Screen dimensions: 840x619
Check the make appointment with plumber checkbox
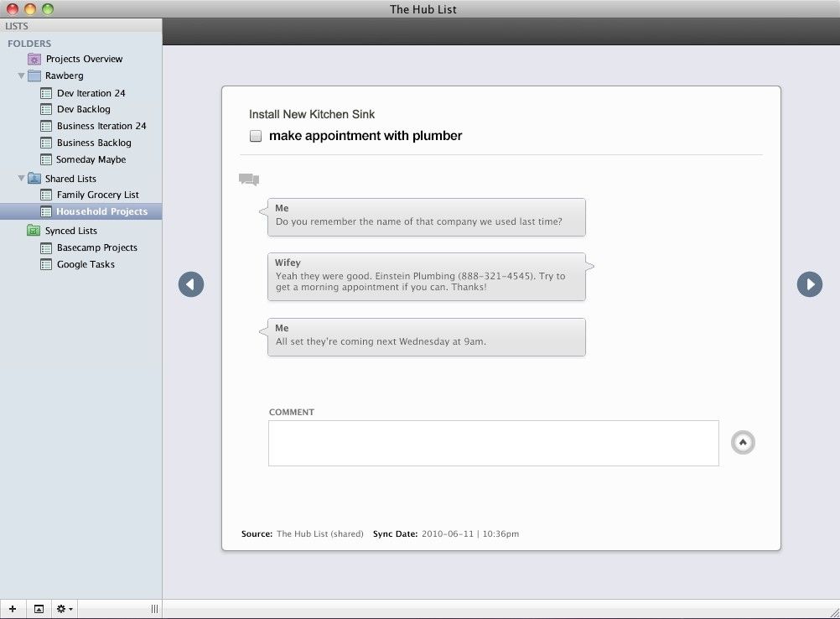click(x=255, y=135)
